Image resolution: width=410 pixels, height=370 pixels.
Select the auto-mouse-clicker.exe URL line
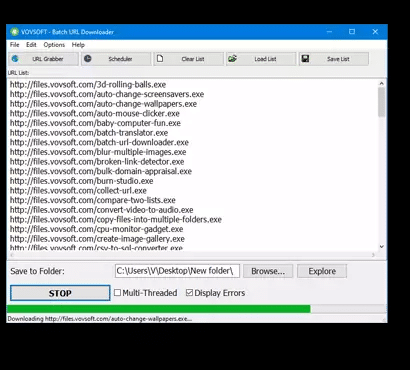(x=95, y=113)
